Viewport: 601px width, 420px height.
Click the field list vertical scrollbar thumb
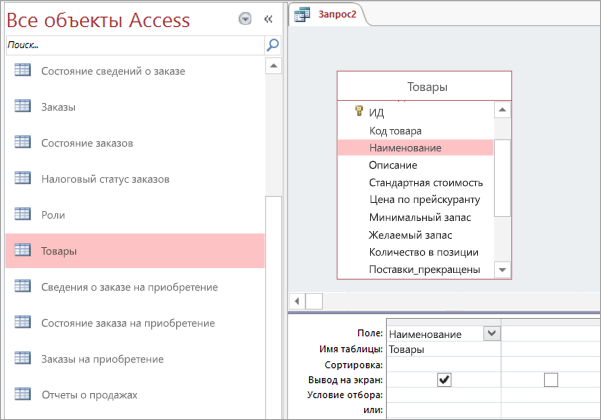tap(502, 178)
